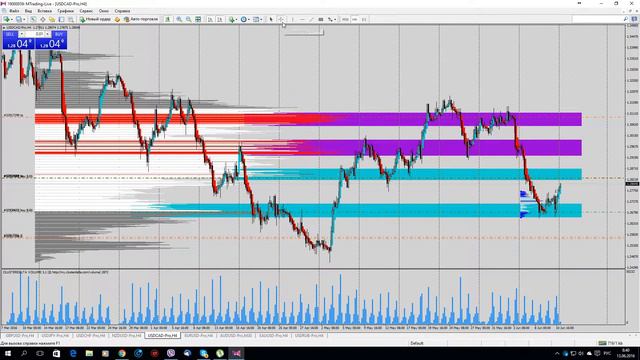Click the trade volume input field
640x360 pixels.
[x=35, y=34]
